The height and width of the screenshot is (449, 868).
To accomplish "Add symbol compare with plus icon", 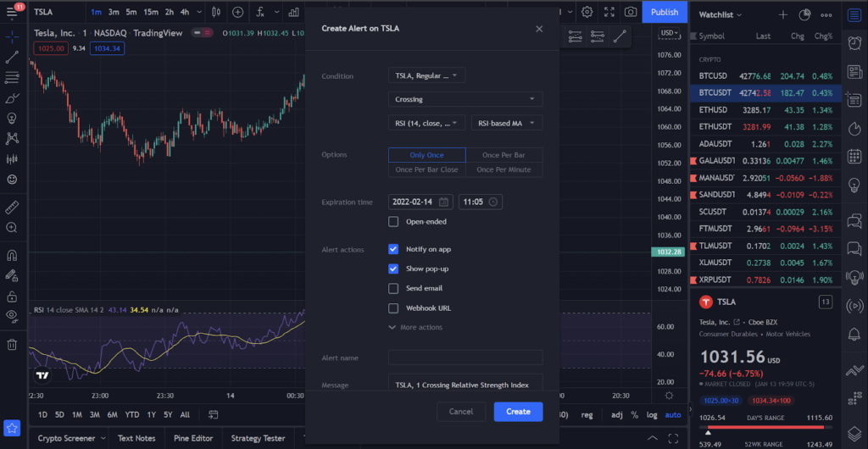I will (237, 12).
